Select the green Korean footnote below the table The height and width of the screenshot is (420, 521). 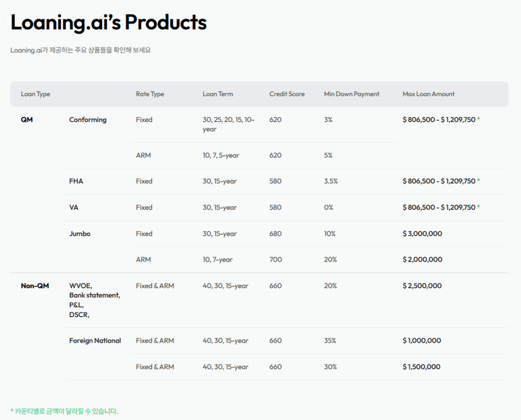click(64, 411)
